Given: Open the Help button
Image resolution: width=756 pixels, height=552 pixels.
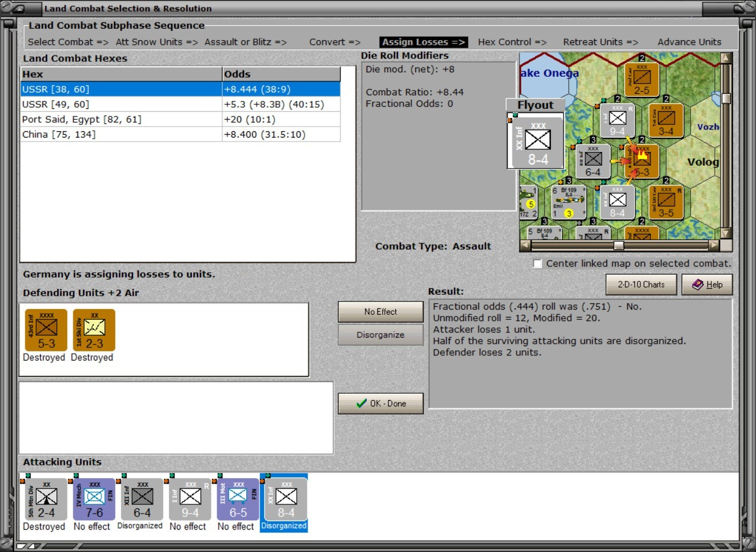Looking at the screenshot, I should [707, 284].
